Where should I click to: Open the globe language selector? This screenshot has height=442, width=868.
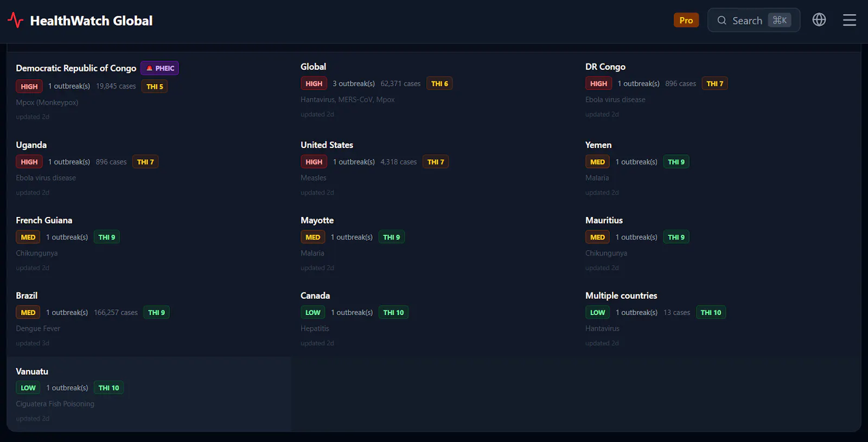819,20
